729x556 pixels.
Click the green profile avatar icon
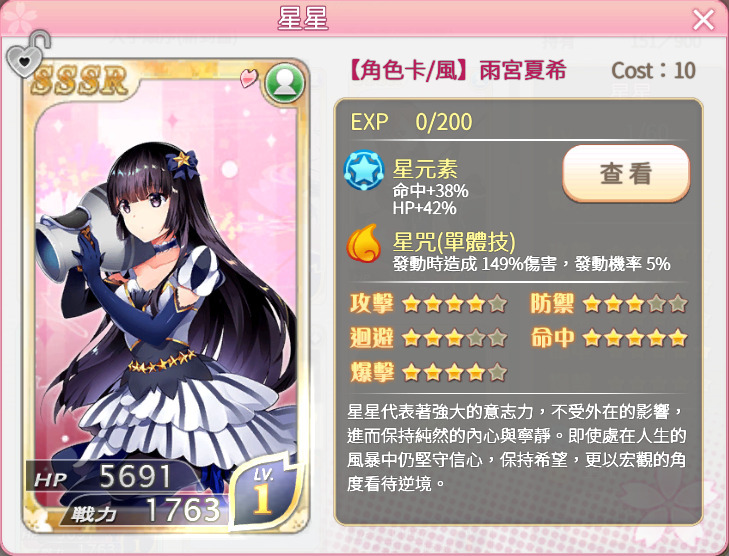click(285, 84)
